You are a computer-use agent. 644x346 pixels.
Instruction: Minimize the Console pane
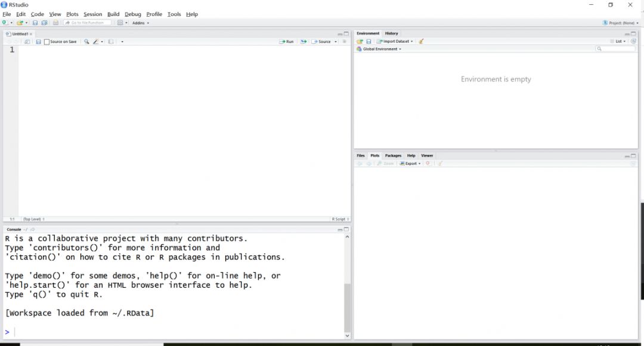(x=340, y=230)
